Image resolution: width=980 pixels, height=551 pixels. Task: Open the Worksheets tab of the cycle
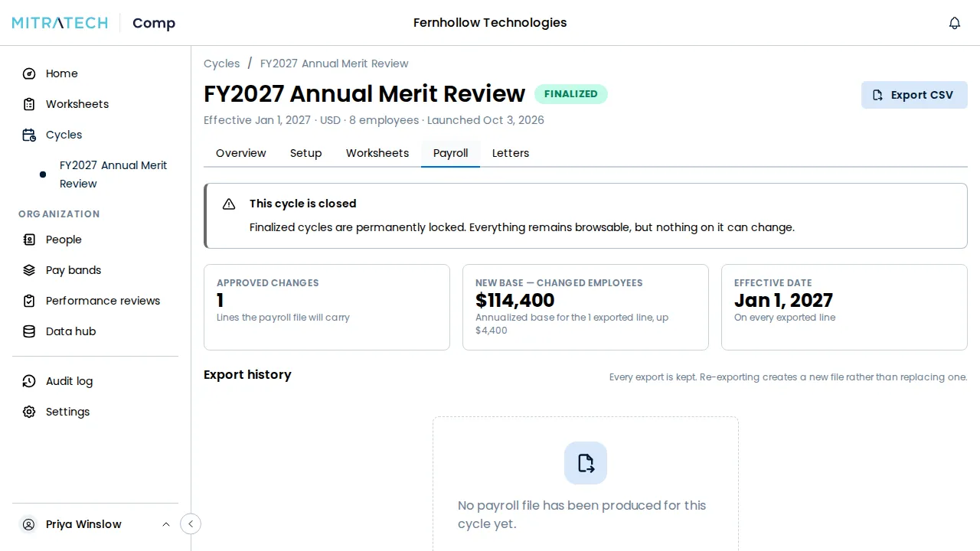click(377, 153)
